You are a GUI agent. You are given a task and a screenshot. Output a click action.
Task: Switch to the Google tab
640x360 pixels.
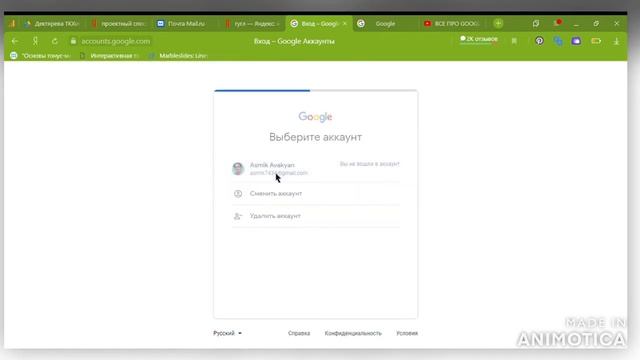384,24
